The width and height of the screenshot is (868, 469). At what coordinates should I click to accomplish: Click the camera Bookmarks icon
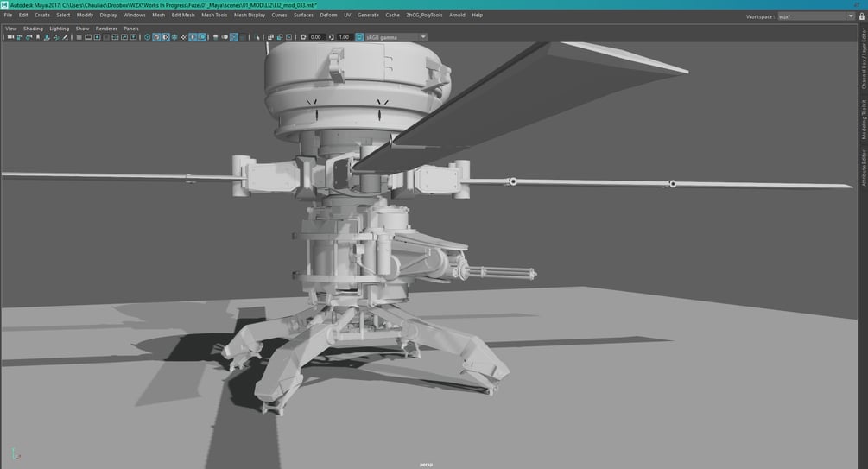click(x=38, y=37)
